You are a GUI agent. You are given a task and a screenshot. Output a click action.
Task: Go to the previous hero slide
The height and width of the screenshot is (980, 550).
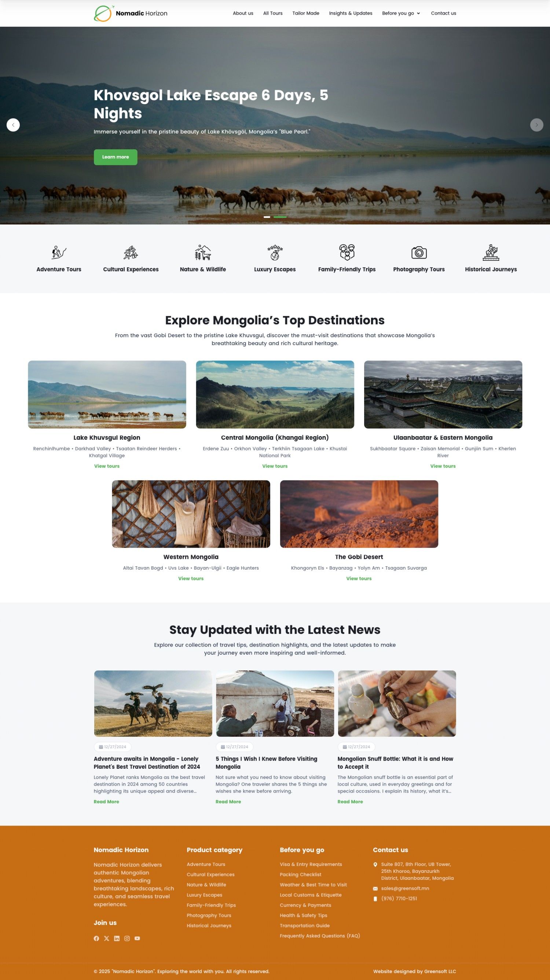[13, 125]
